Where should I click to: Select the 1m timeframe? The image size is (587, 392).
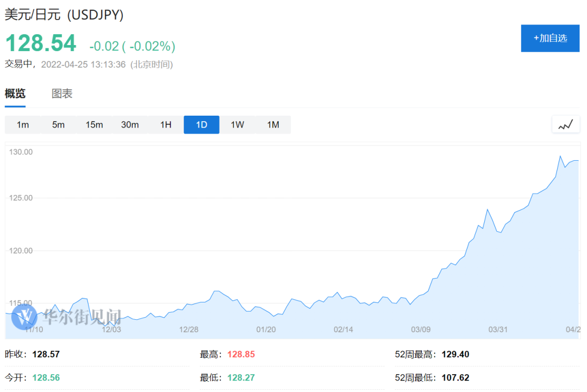click(x=23, y=125)
